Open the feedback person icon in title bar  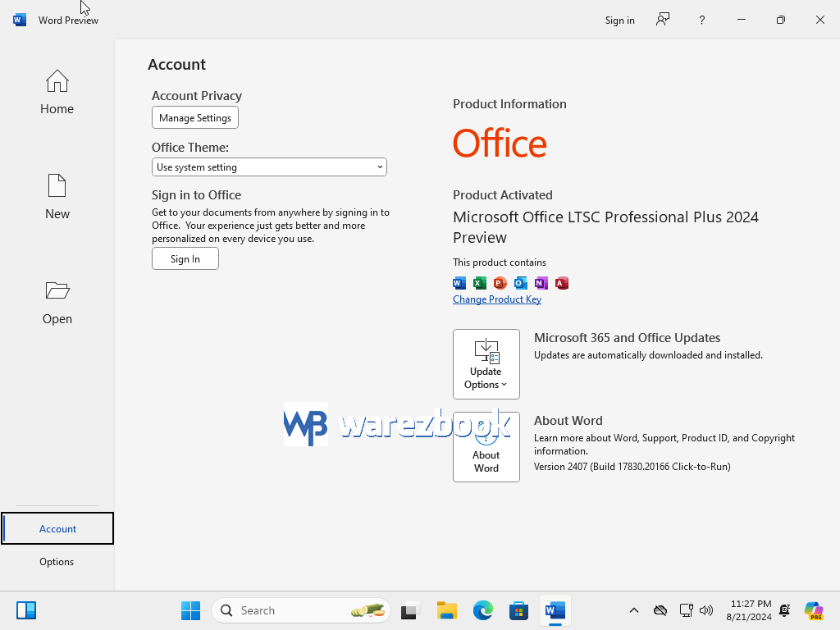663,20
